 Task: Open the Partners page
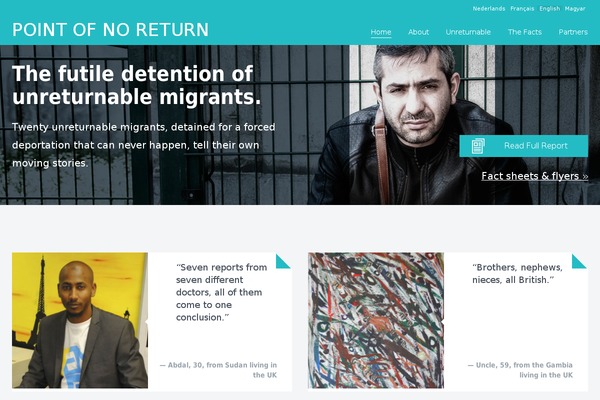[x=573, y=32]
